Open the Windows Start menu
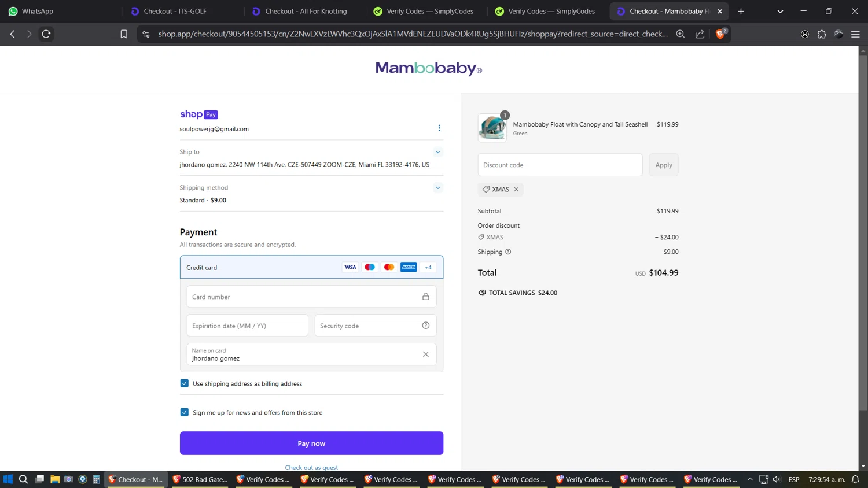Image resolution: width=868 pixels, height=488 pixels. [x=8, y=479]
